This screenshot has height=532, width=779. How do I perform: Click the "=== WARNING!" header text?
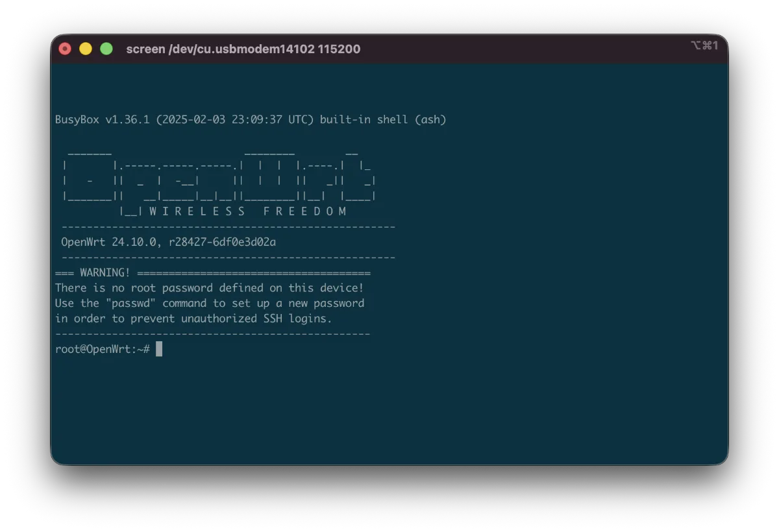tap(93, 272)
